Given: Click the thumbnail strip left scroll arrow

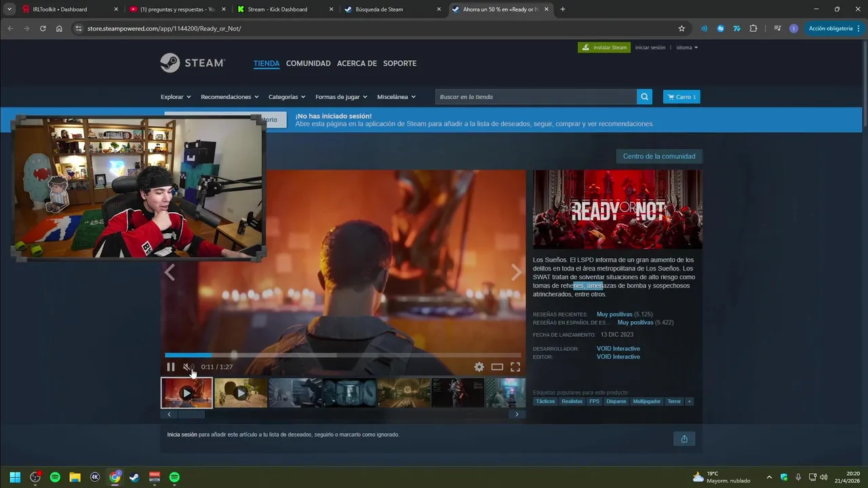Looking at the screenshot, I should (169, 414).
